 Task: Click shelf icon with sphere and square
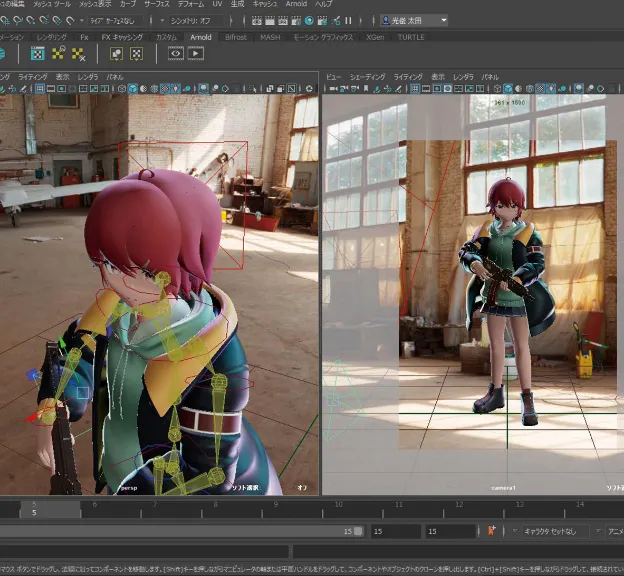(x=116, y=54)
